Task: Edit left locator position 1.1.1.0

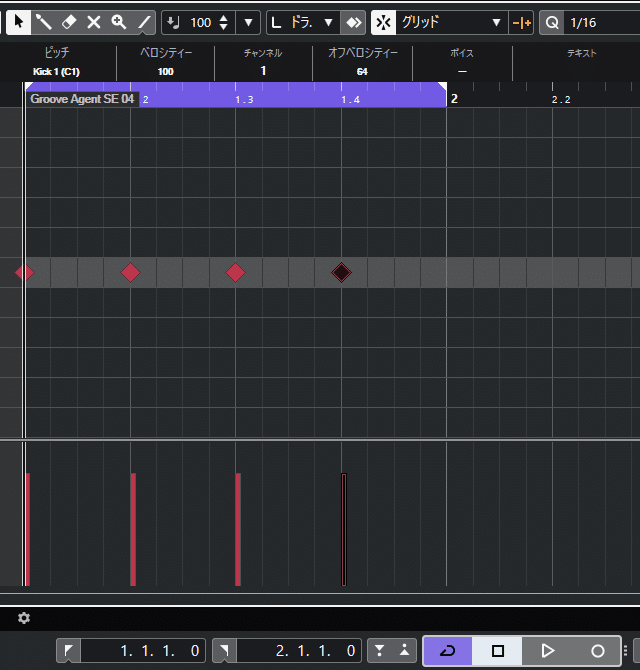Action: pos(143,651)
